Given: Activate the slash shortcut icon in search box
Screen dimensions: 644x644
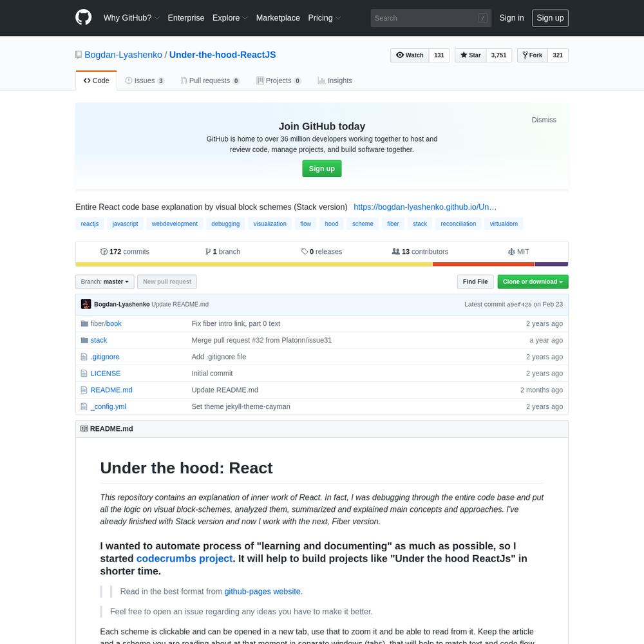Looking at the screenshot, I should [482, 18].
